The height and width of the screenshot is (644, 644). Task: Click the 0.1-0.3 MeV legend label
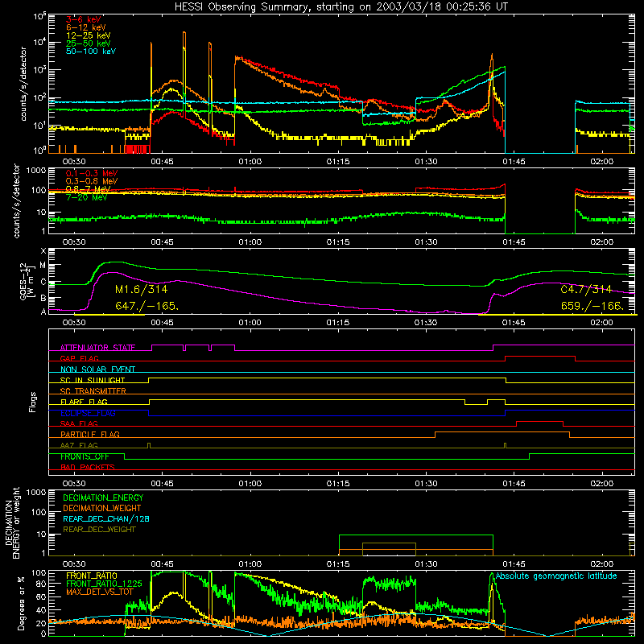tap(92, 173)
